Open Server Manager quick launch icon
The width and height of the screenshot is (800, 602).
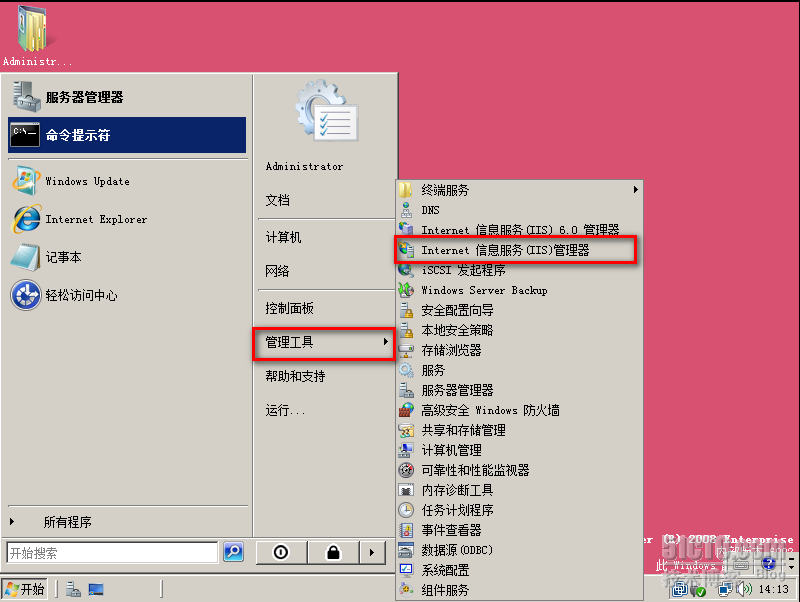coord(73,590)
